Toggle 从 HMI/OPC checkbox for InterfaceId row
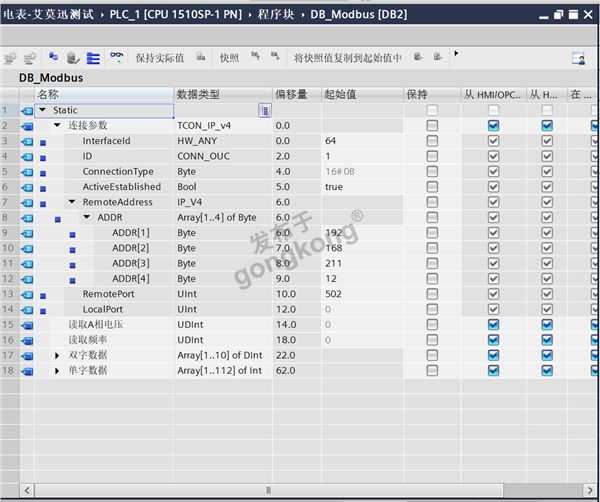The width and height of the screenshot is (600, 502). [x=493, y=141]
